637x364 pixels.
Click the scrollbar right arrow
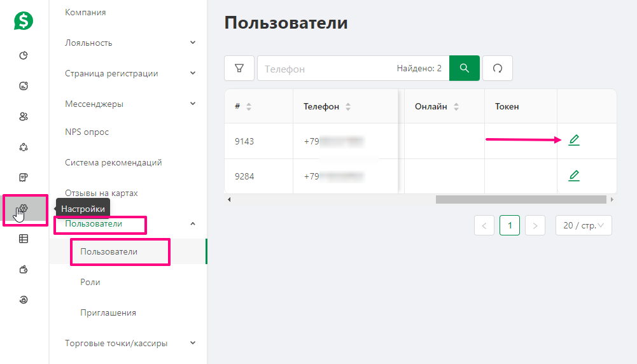pos(612,199)
